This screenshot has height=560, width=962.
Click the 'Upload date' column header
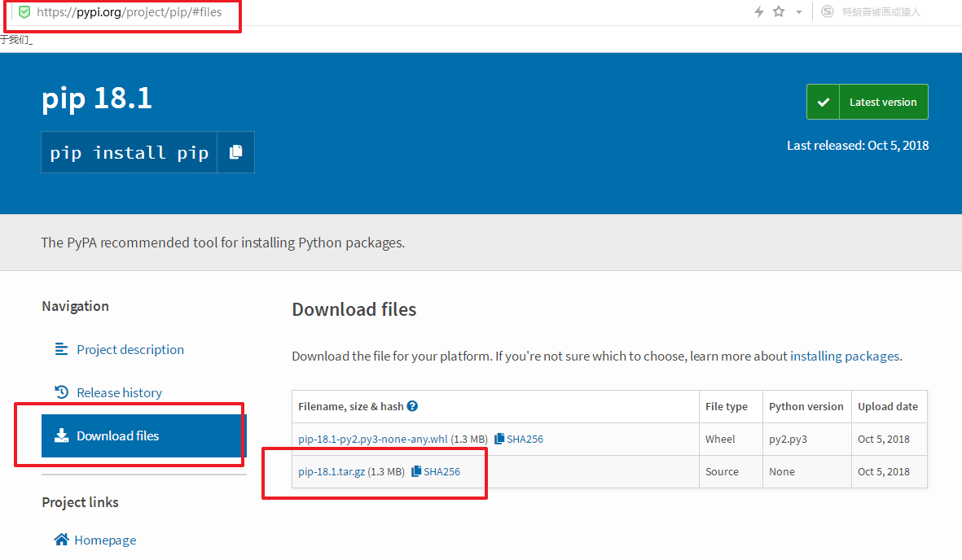click(x=888, y=406)
